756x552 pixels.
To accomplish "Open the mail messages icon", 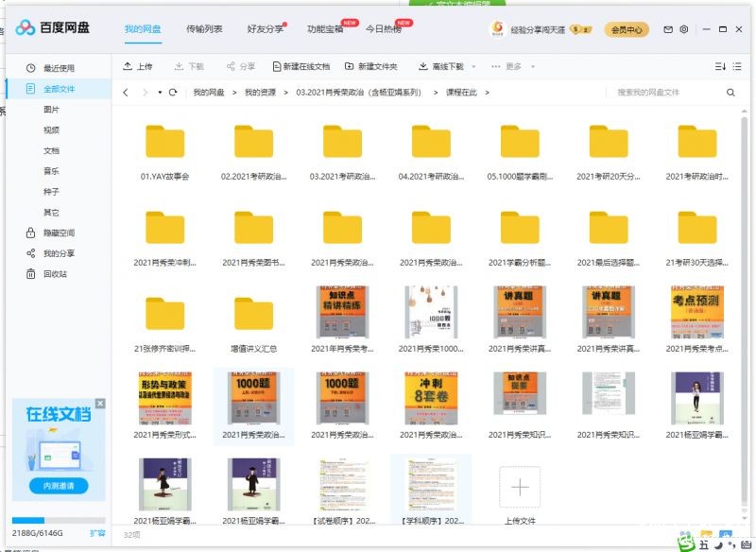I will point(668,29).
